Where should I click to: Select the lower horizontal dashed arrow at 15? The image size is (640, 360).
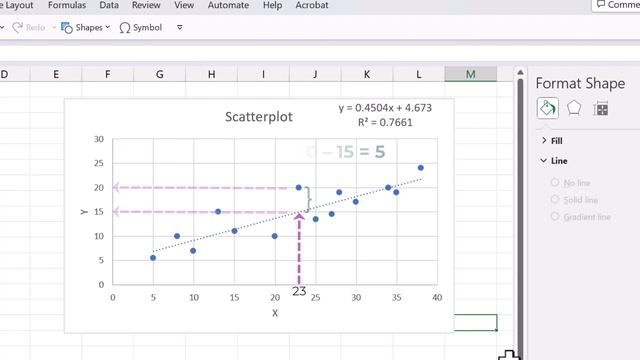click(x=200, y=212)
